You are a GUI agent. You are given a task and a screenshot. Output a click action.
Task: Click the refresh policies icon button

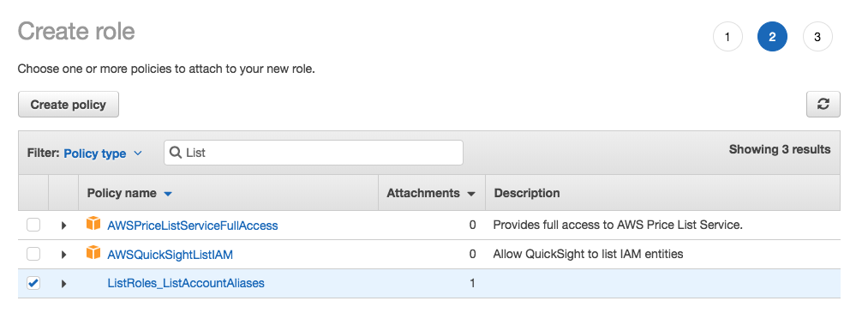pos(823,105)
